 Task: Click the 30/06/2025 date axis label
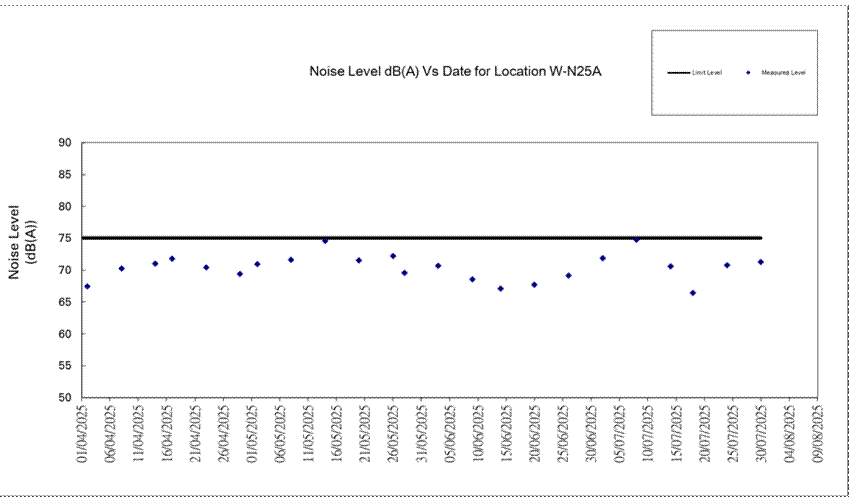pyautogui.click(x=592, y=432)
